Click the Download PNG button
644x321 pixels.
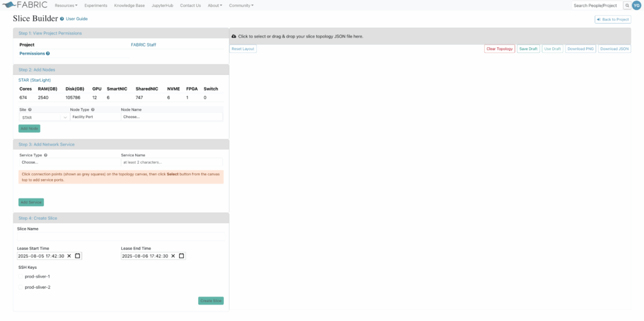click(x=580, y=49)
